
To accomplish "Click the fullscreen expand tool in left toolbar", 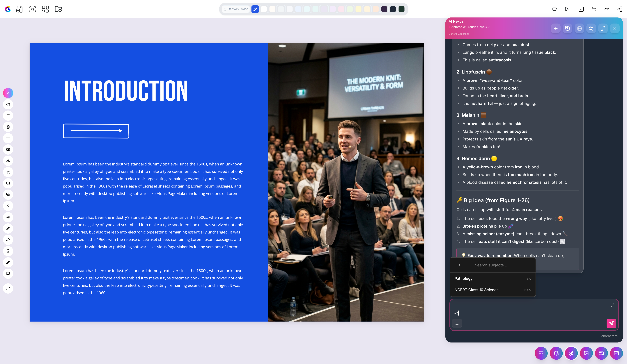I will pyautogui.click(x=8, y=288).
